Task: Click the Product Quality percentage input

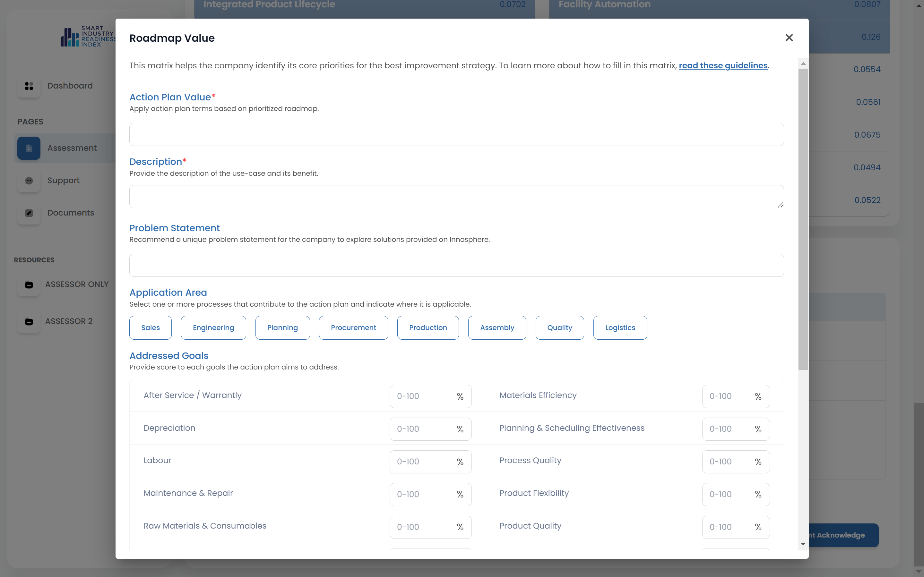Action: (x=727, y=527)
